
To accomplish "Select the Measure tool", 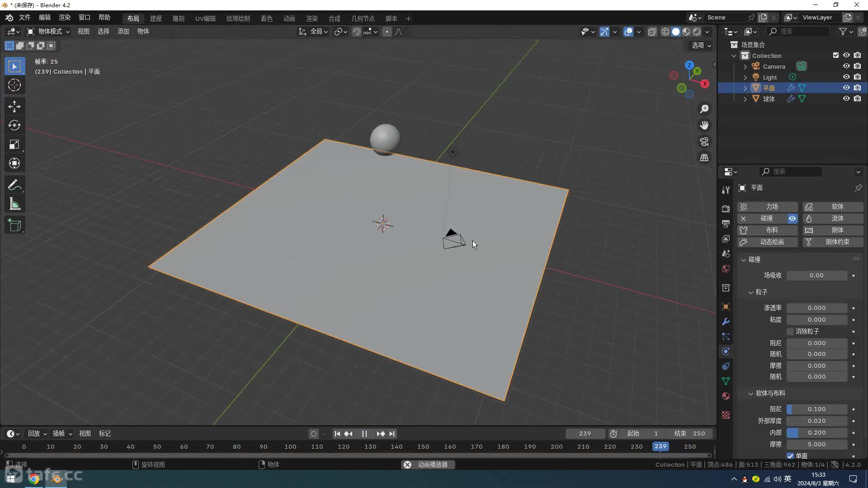I will point(14,204).
